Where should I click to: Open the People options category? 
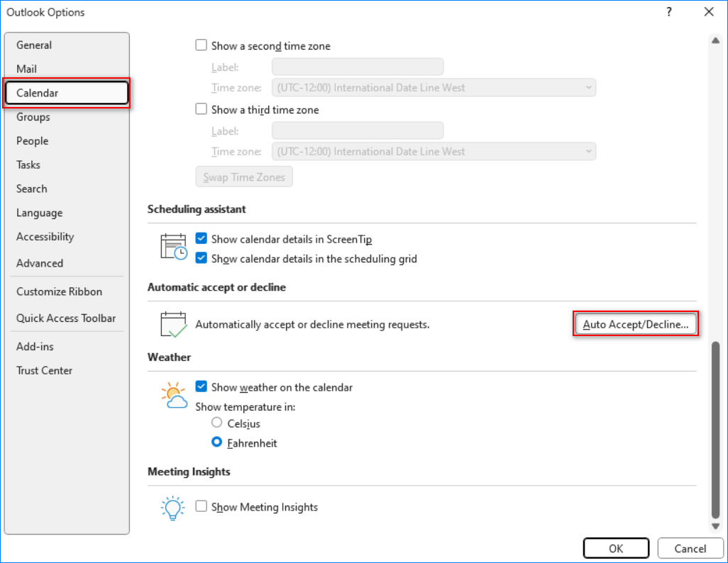click(x=67, y=140)
